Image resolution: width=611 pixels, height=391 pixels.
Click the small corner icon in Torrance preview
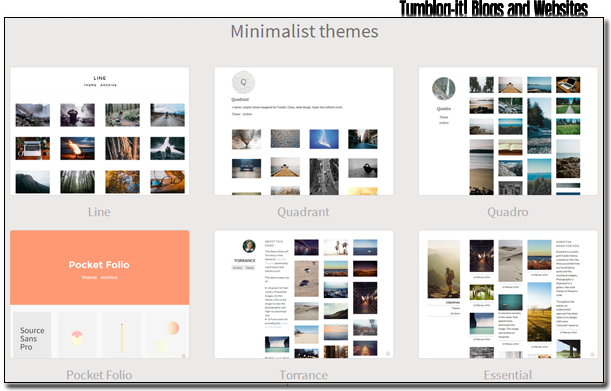pos(388,354)
